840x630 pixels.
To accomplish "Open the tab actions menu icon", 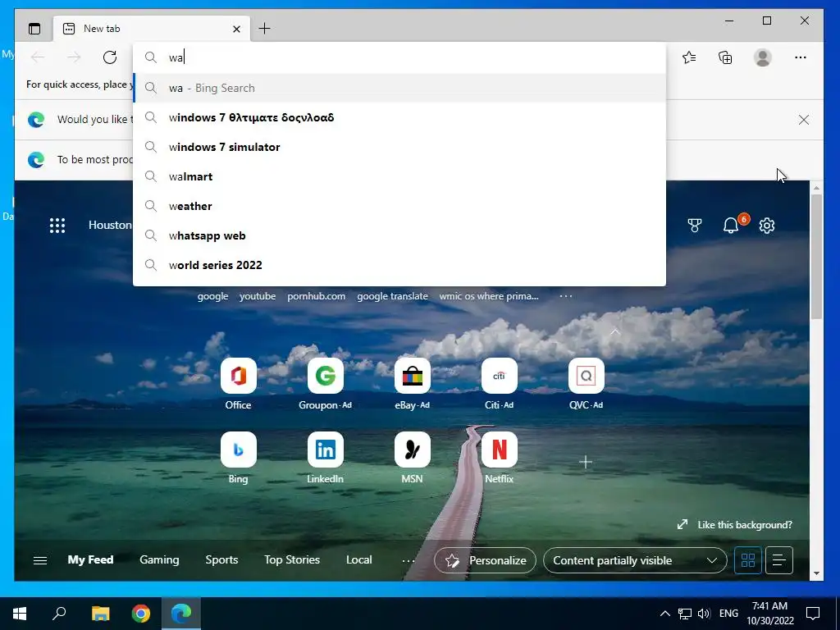I will point(34,29).
